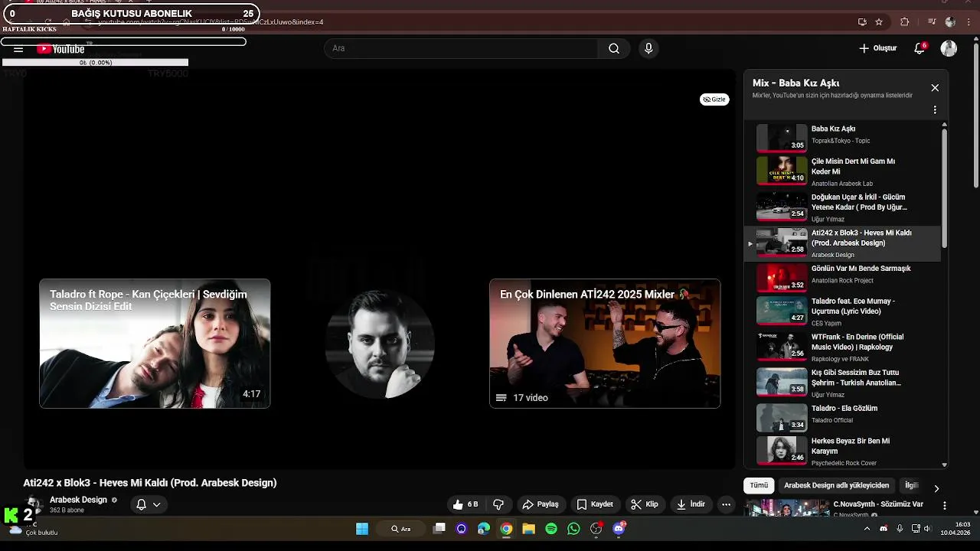The image size is (980, 551).
Task: Open taskbar volume speaker icon
Action: (927, 529)
